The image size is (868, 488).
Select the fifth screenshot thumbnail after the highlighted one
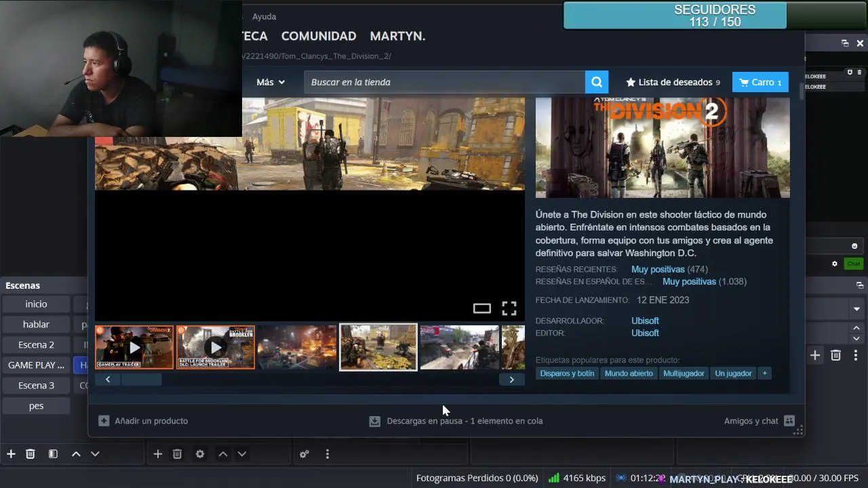pyautogui.click(x=460, y=347)
